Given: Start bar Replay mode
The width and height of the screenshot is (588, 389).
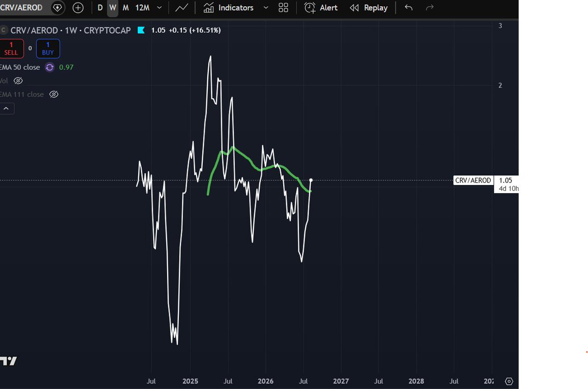Looking at the screenshot, I should pyautogui.click(x=368, y=8).
